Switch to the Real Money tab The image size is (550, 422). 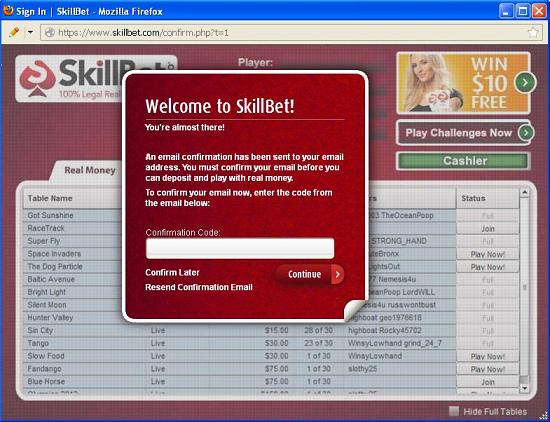[x=90, y=170]
